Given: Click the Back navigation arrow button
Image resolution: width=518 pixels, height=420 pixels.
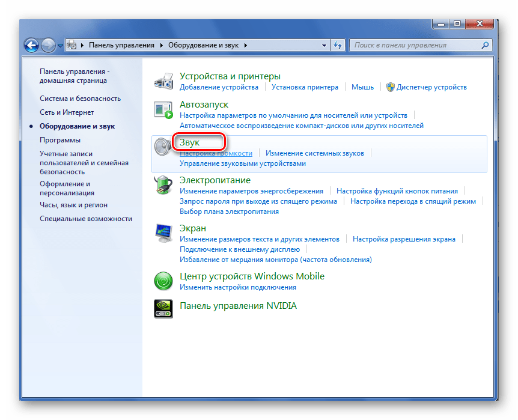Looking at the screenshot, I should pyautogui.click(x=32, y=45).
